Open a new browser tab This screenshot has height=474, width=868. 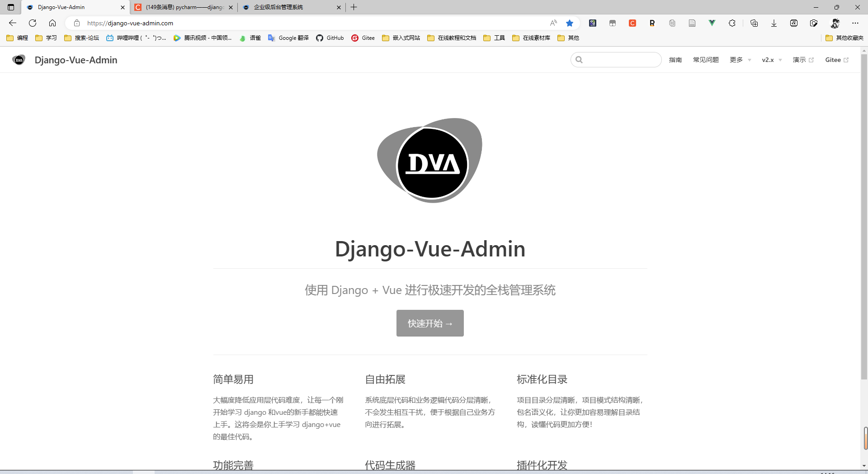[x=354, y=7]
